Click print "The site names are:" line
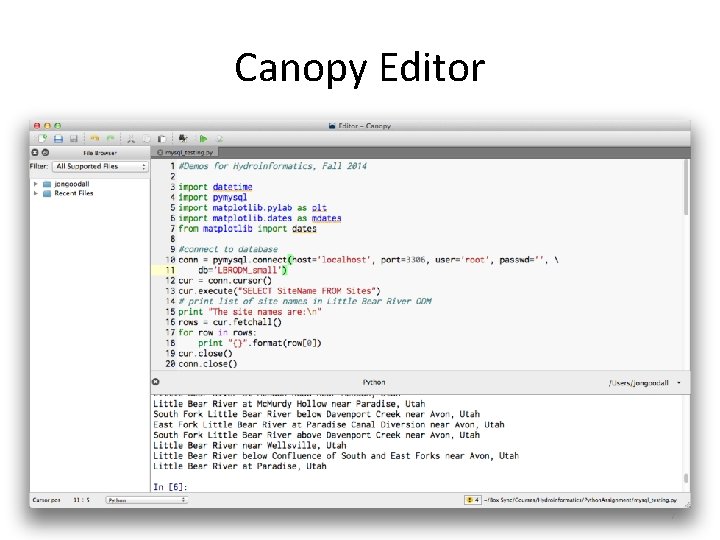 tap(250, 312)
